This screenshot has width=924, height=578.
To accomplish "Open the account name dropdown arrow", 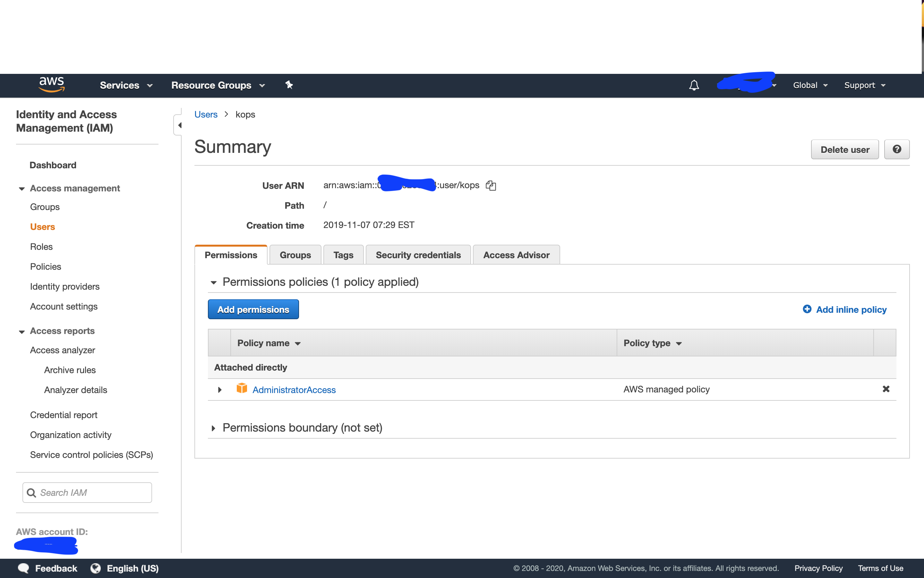I will [774, 85].
